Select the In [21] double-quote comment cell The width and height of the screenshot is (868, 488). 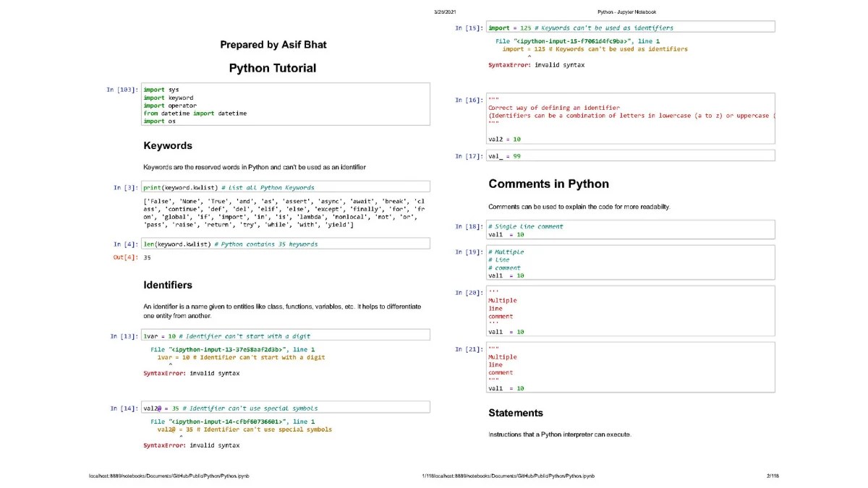pos(630,367)
